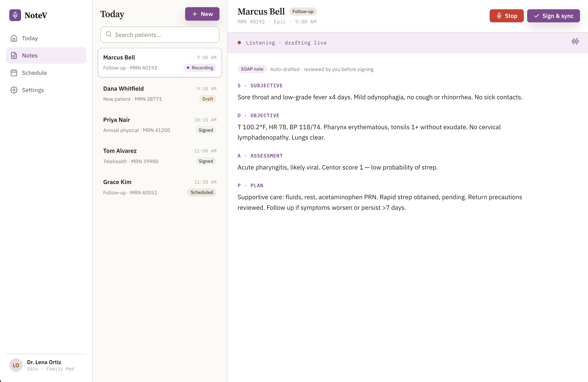
Task: Click the LO avatar for Dr. Lena Ortiz
Action: coord(16,365)
